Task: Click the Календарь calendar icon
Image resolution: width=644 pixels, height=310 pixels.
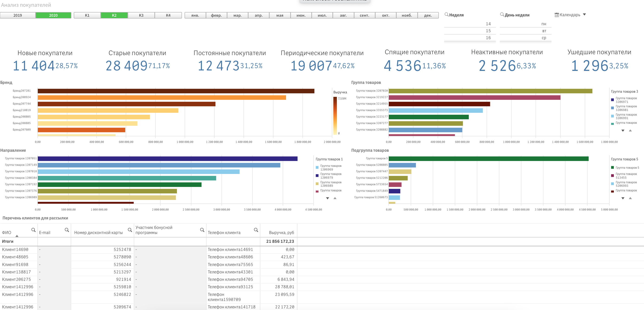Action: [x=557, y=15]
